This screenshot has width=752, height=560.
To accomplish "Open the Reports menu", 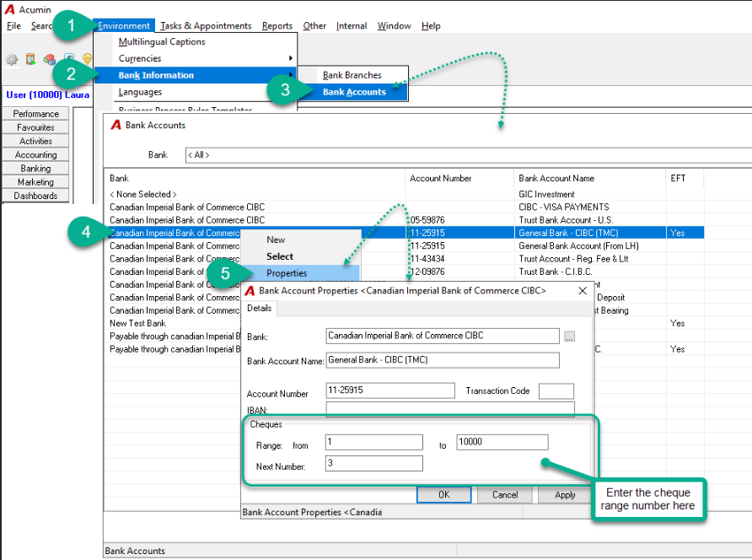I will coord(277,26).
